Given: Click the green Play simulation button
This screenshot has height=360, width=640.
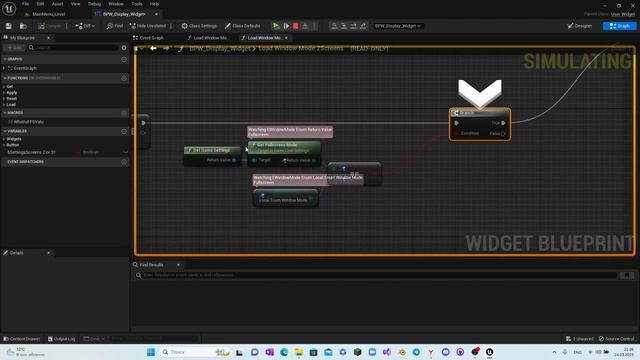Looking at the screenshot, I should [276, 26].
